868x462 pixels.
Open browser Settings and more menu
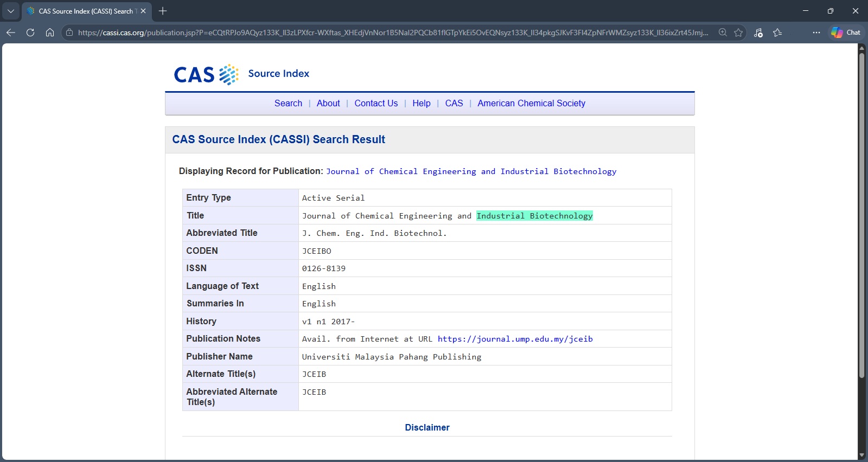click(816, 33)
